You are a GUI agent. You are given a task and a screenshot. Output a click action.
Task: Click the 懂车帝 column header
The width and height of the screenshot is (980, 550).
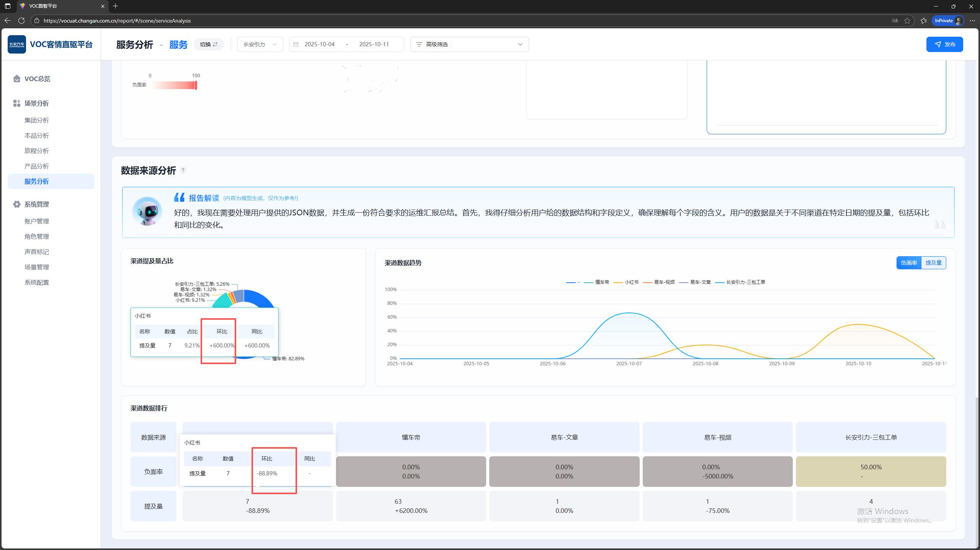tap(411, 437)
